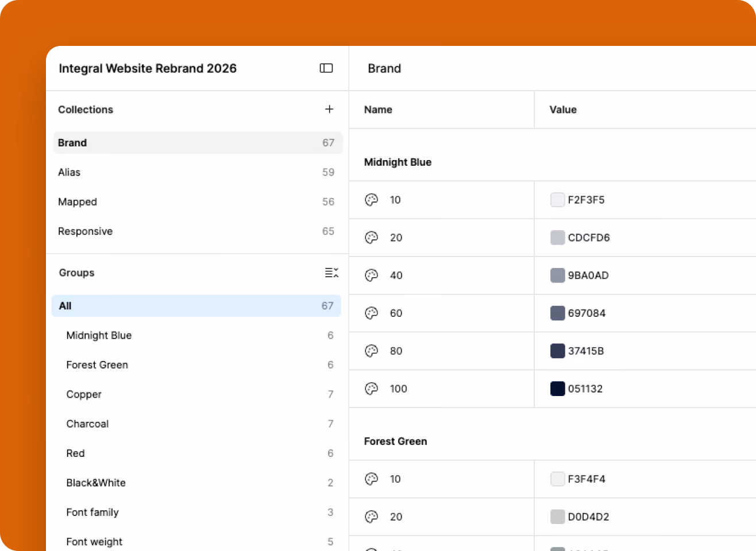Collapse all groups icon next to Groups
The height and width of the screenshot is (551, 756).
click(331, 273)
